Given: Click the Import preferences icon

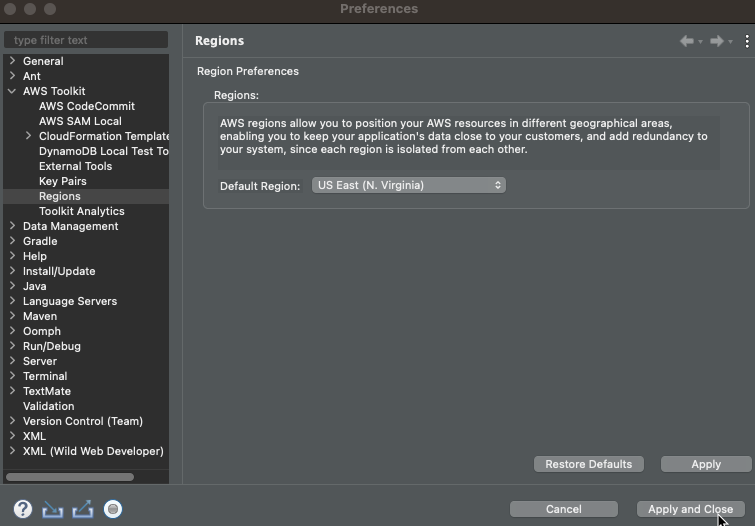Looking at the screenshot, I should tap(52, 509).
